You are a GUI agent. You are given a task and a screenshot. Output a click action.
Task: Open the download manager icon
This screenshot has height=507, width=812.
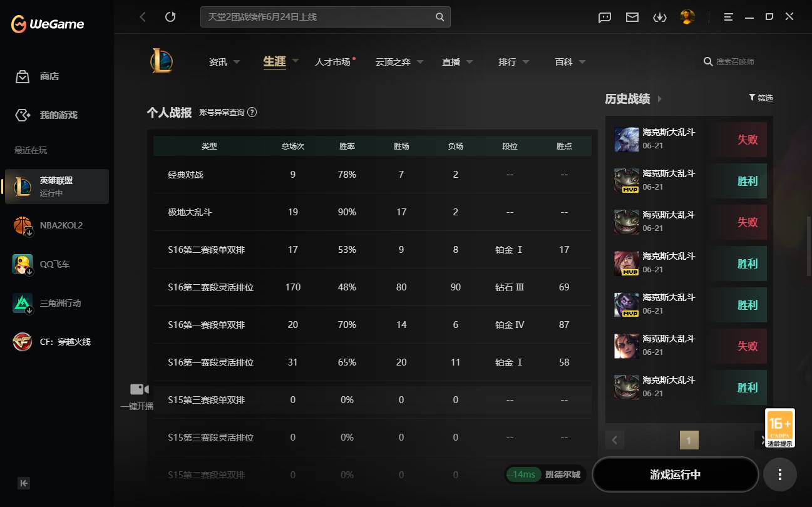point(659,18)
